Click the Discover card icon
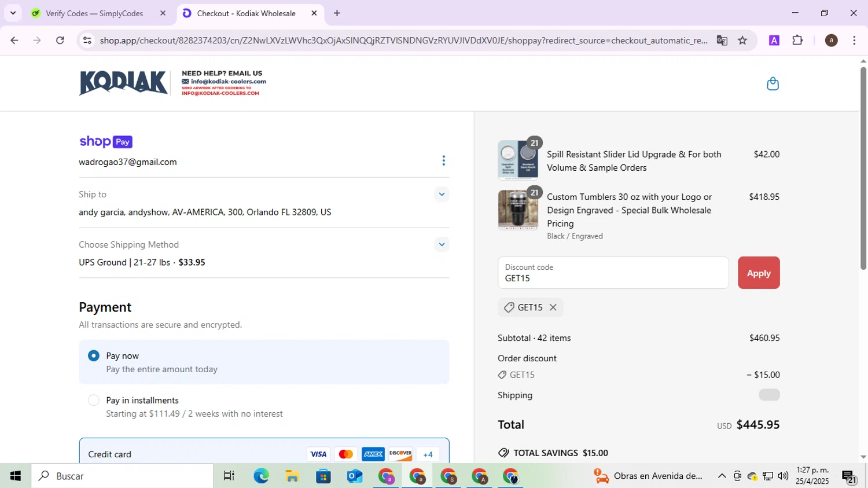 [x=400, y=454]
